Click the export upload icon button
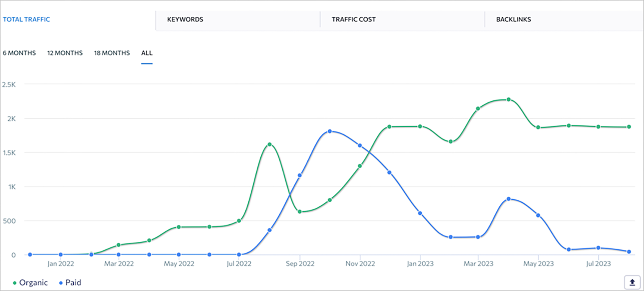This screenshot has width=644, height=291. click(632, 282)
